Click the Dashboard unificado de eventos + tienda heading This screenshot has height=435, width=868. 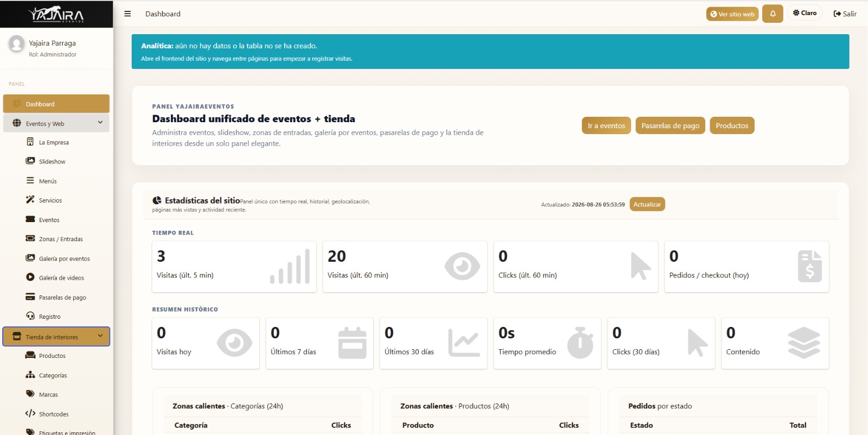(253, 118)
